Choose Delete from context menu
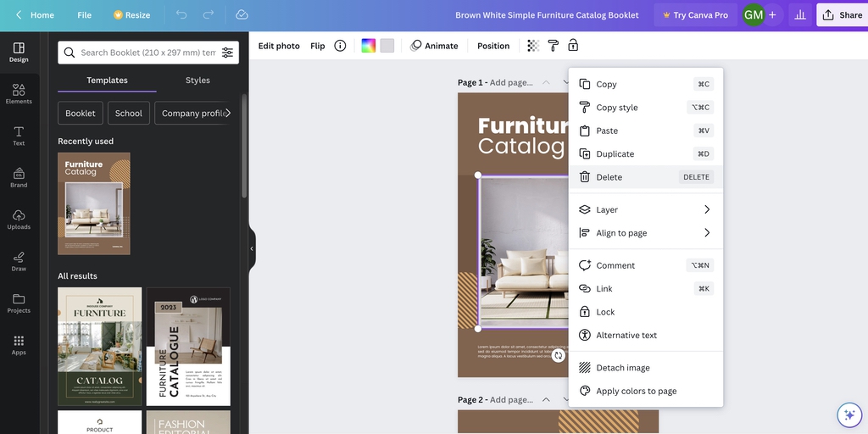868x434 pixels. (x=645, y=177)
